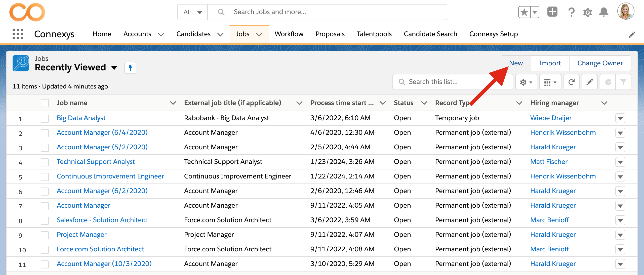This screenshot has width=644, height=275.
Task: Go to the Home tab
Action: pos(102,34)
